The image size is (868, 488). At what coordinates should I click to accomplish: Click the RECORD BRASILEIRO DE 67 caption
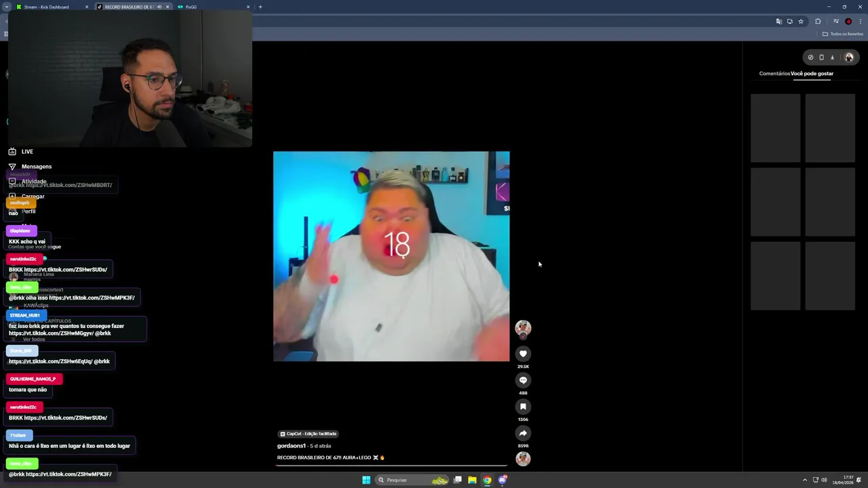pyautogui.click(x=331, y=457)
